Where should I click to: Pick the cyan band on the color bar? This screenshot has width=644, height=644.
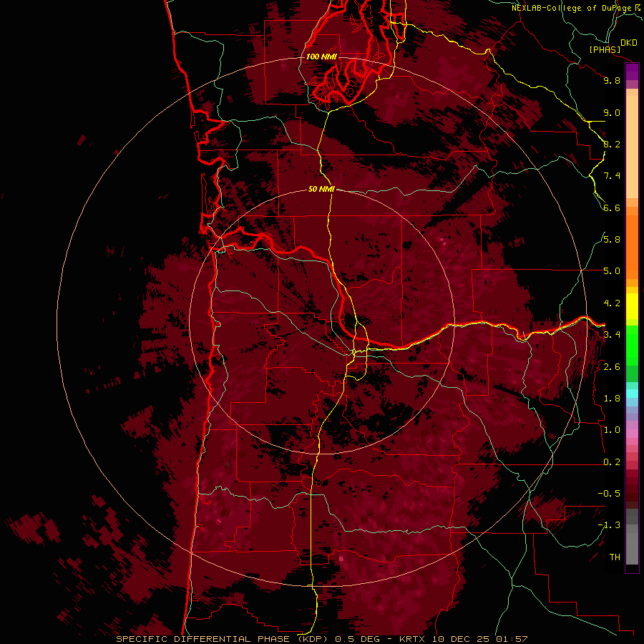pos(632,393)
